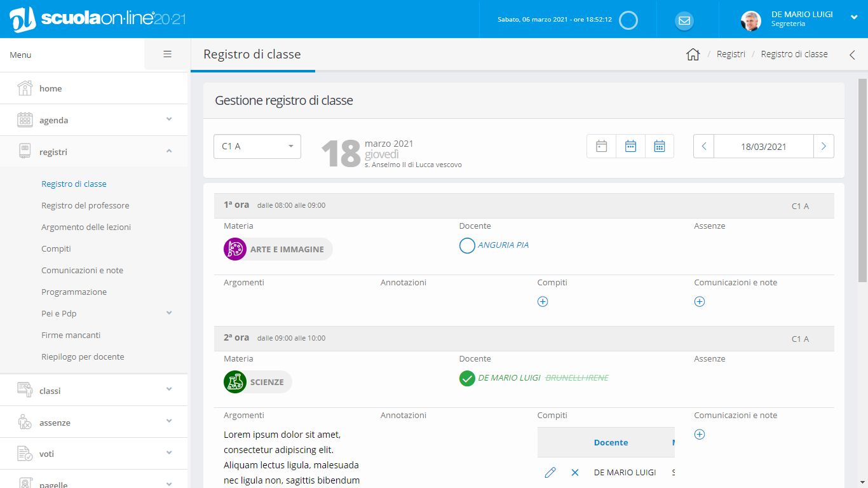
Task: Click the home icon in breadcrumb
Action: tap(693, 55)
